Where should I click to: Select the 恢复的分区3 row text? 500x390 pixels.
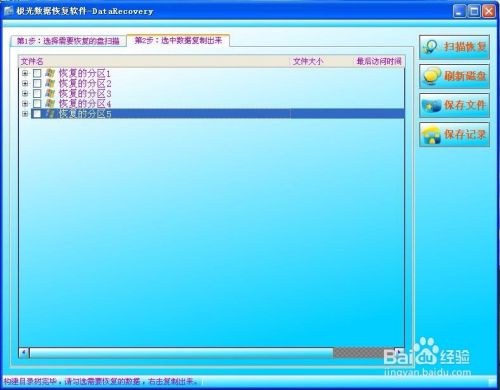(x=85, y=93)
